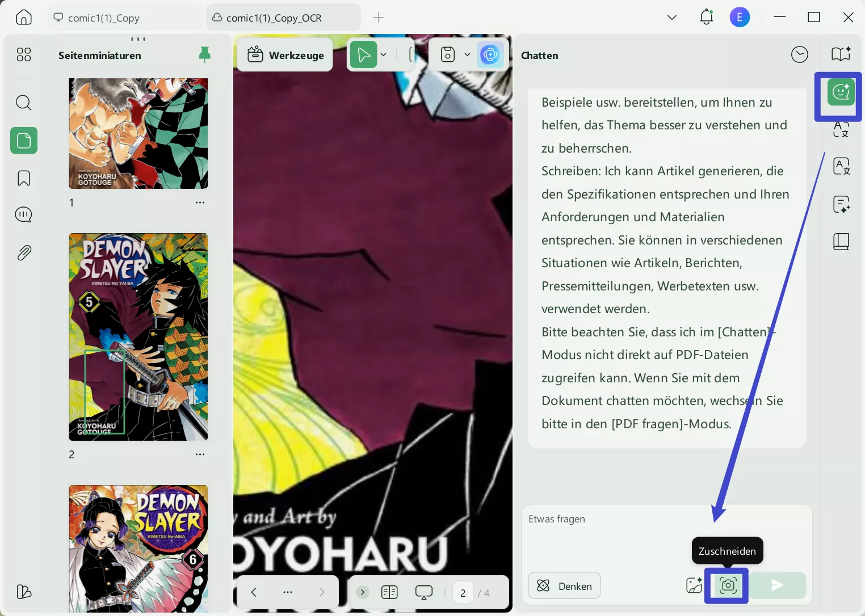Open the tab list dropdown chevron
The width and height of the screenshot is (865, 616).
pyautogui.click(x=672, y=18)
